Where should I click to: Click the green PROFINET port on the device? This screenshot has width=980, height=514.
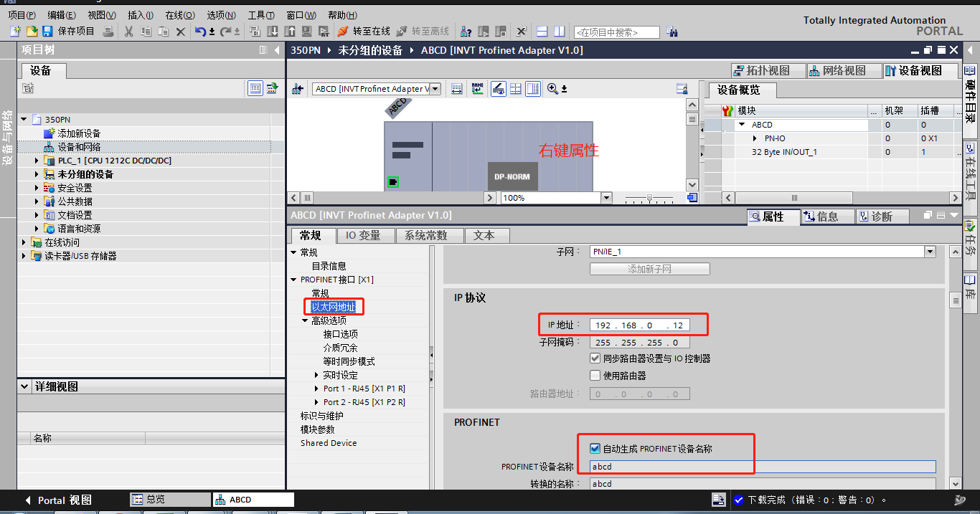point(393,182)
